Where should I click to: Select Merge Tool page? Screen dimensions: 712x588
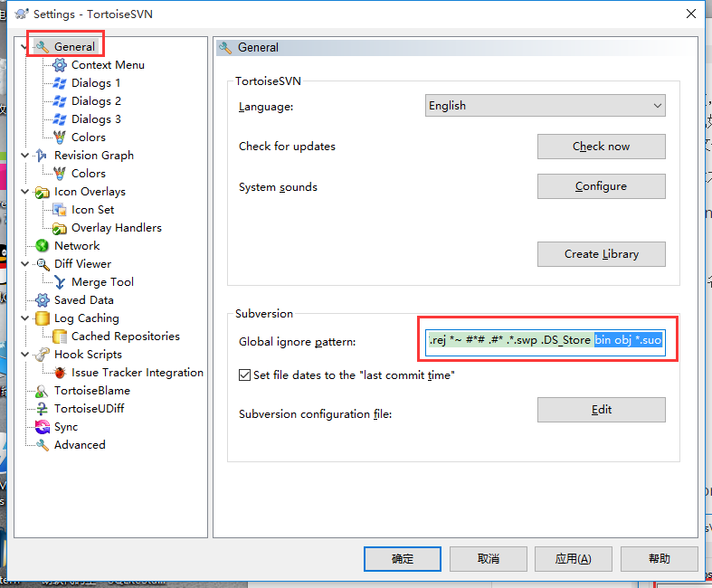pos(102,282)
